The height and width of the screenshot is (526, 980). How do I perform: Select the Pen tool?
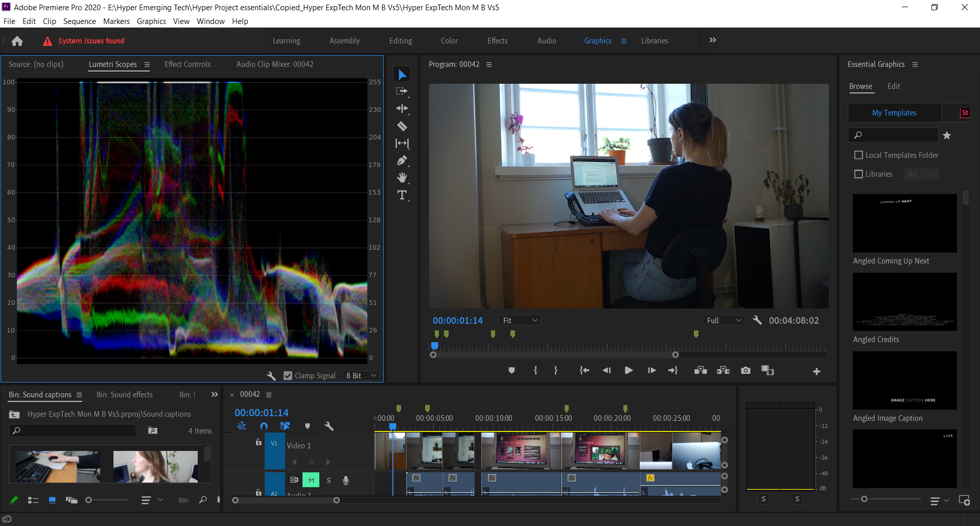(402, 161)
